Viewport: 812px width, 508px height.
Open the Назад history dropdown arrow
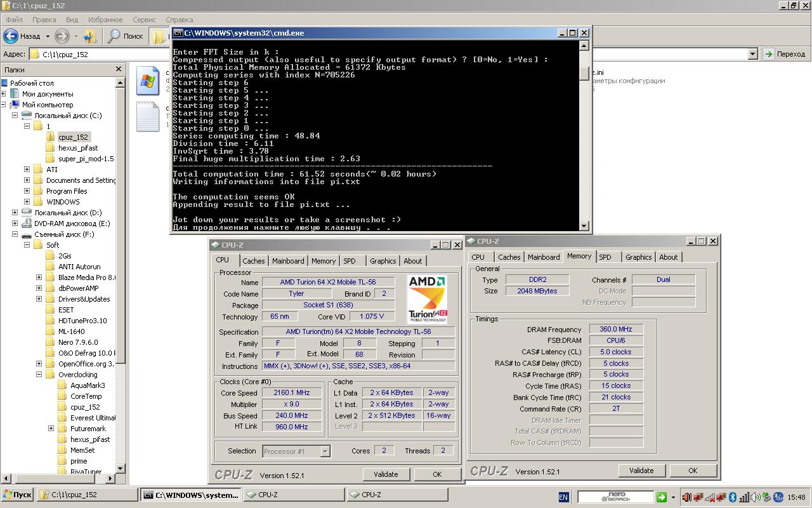(48, 36)
